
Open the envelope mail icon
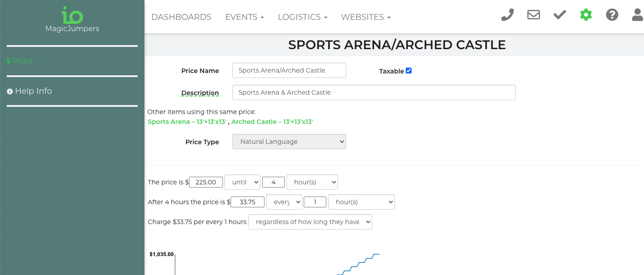coord(533,15)
